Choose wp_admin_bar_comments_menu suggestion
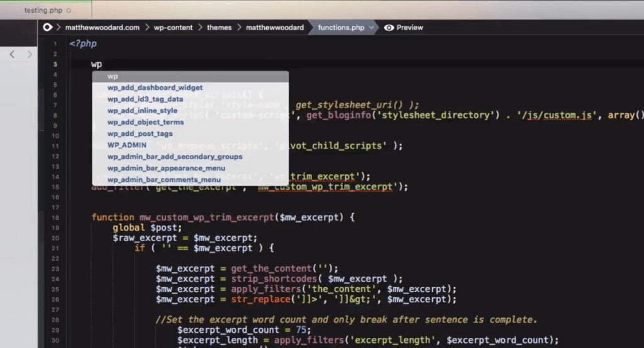This screenshot has width=644, height=348. tap(191, 179)
